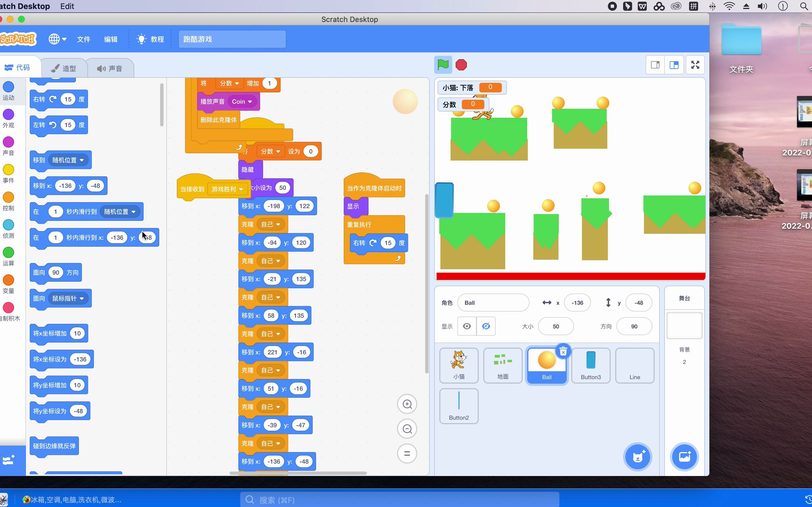Open the choose-a-sprite cat button
Screen dimensions: 812x507
(x=637, y=457)
